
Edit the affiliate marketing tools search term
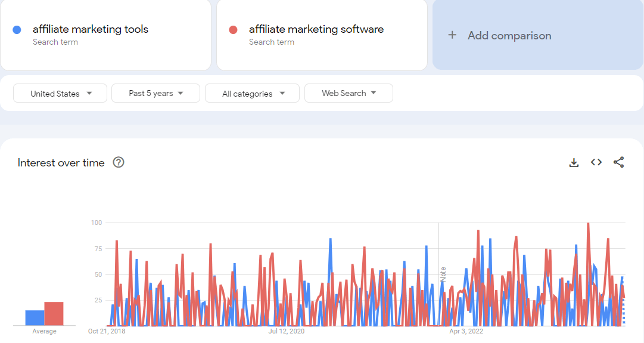point(91,29)
